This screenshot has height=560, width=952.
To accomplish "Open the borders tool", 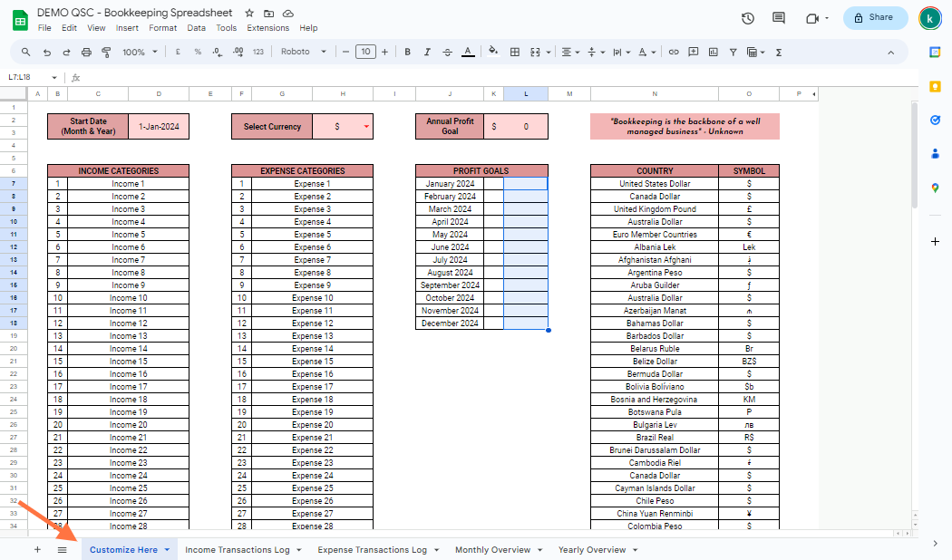I will tap(515, 53).
